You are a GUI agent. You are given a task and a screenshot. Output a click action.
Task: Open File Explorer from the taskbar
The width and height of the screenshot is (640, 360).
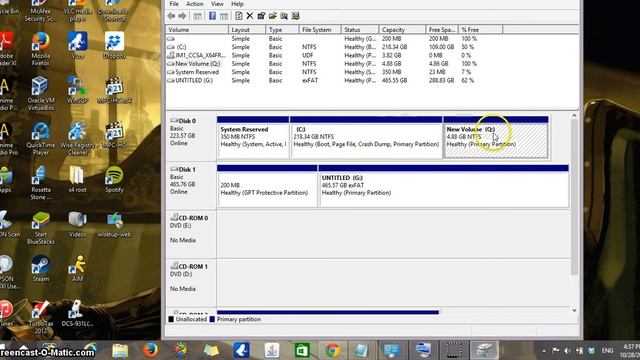[120, 351]
